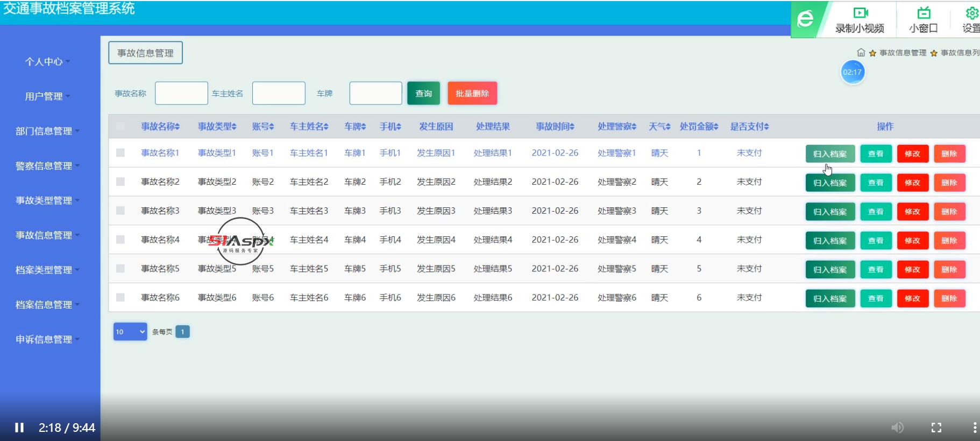Click the 事故名称 search input field

(181, 93)
